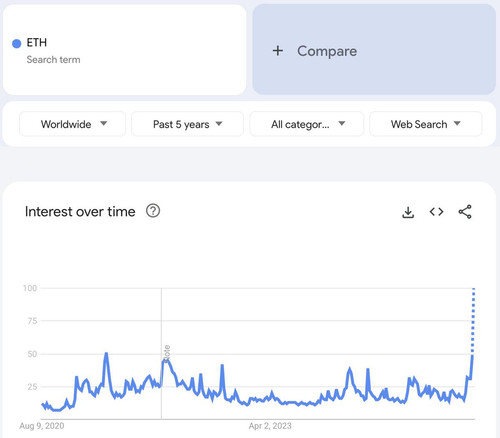Viewport: 500px width, 438px height.
Task: Open the All categories dropdown
Action: point(306,124)
